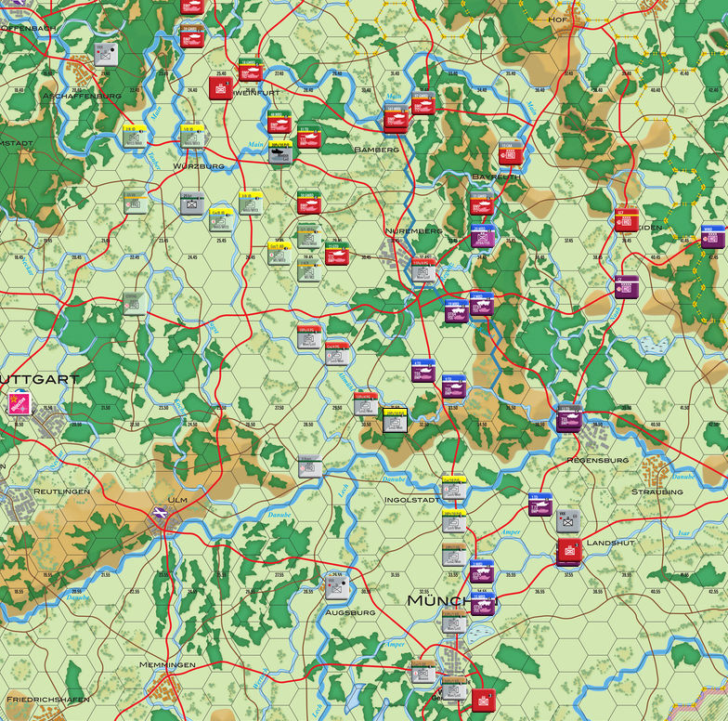Click the Reutlingen city label
This screenshot has width=728, height=721.
61,491
